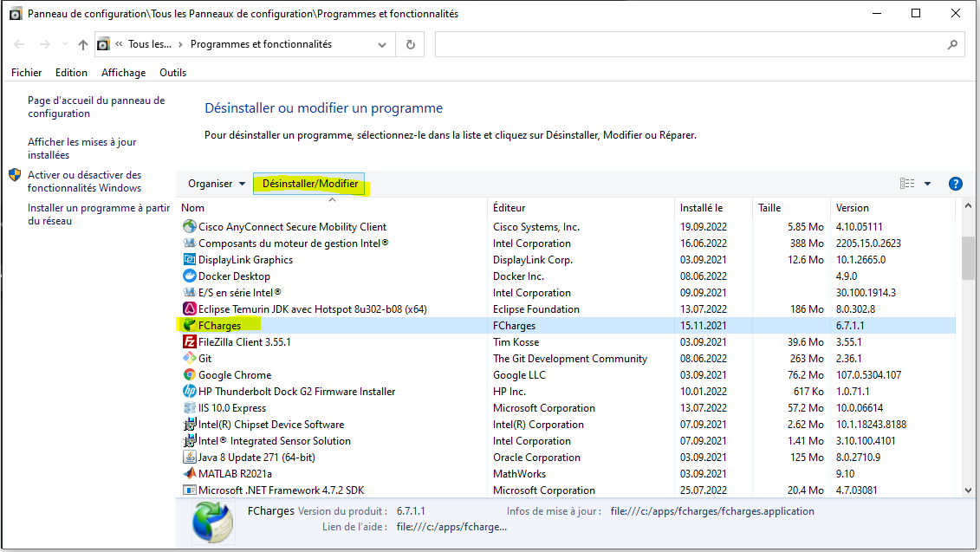Click the forward navigation arrow
Viewport: 980px width, 552px height.
tap(44, 44)
